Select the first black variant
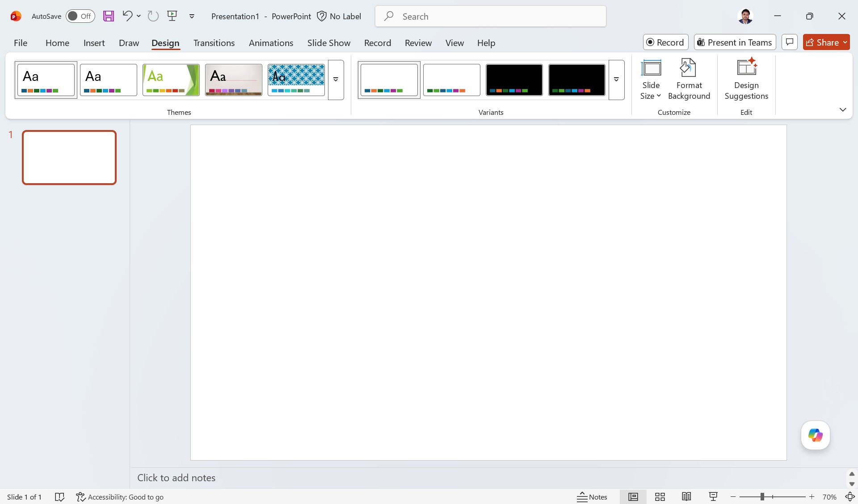858x504 pixels. click(x=514, y=80)
